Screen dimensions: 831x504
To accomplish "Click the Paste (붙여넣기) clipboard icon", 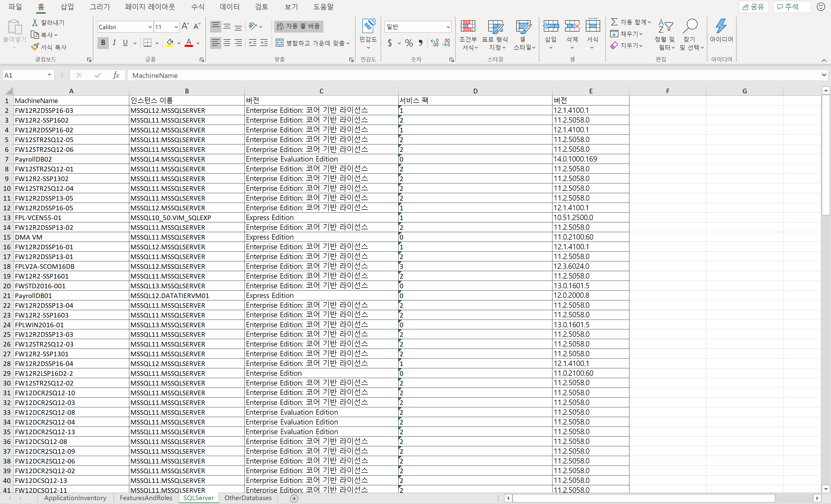I will coord(15,27).
